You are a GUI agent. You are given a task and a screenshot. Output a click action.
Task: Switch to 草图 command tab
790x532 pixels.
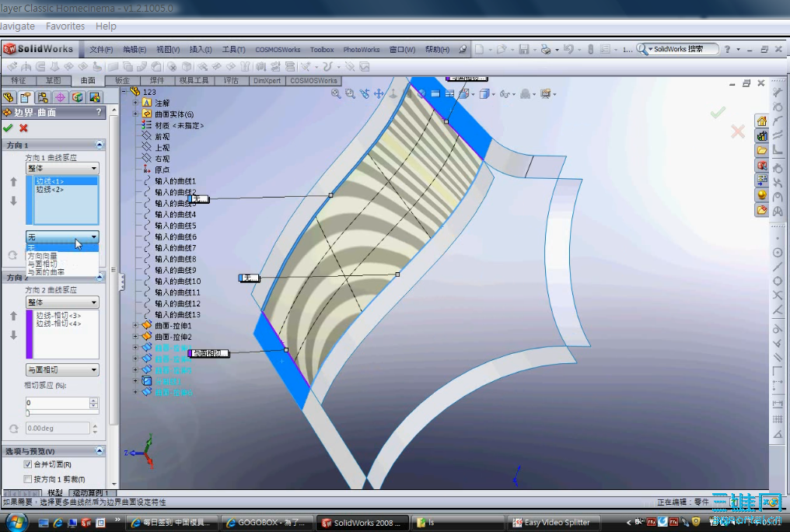[54, 81]
